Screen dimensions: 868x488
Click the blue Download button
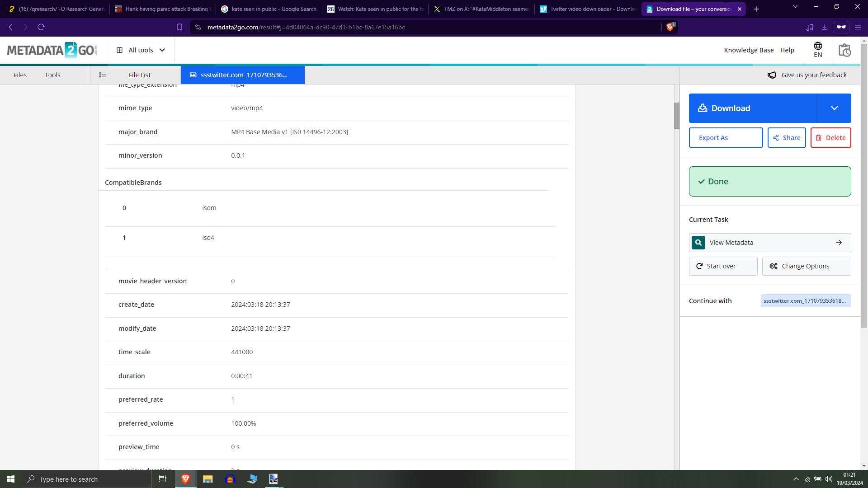coord(753,108)
